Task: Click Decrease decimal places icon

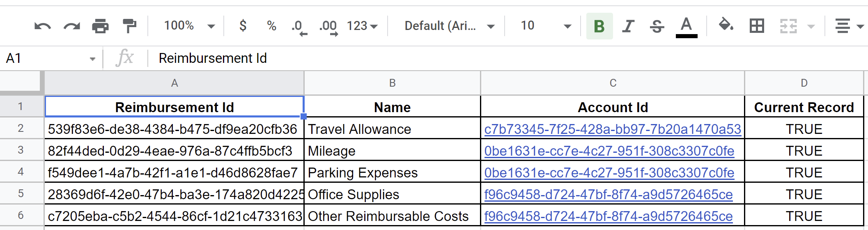Action: tap(299, 27)
